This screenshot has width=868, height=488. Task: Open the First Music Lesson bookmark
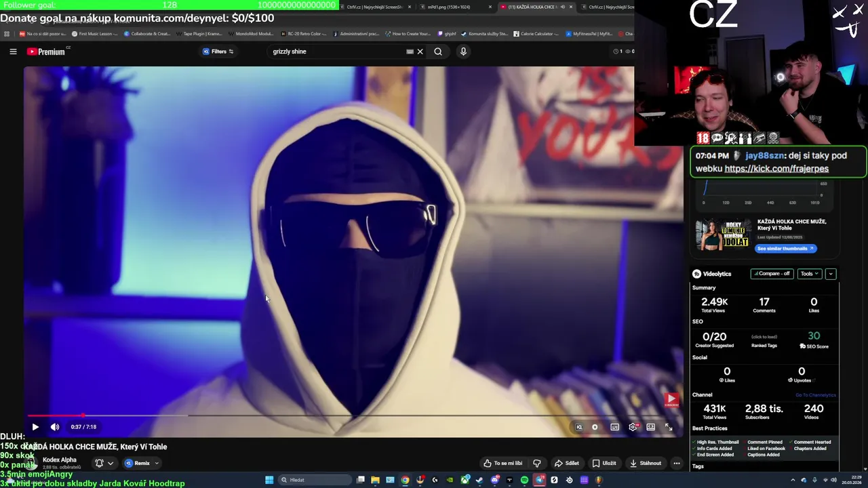(94, 34)
